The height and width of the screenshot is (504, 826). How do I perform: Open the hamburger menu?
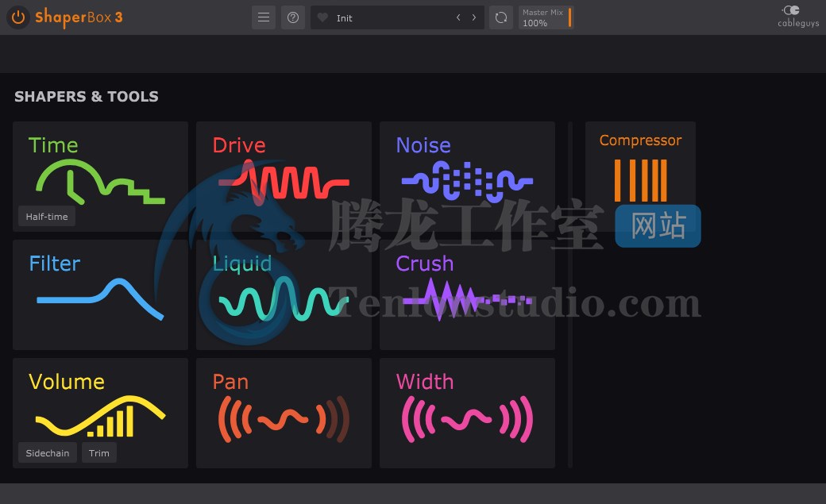[264, 17]
